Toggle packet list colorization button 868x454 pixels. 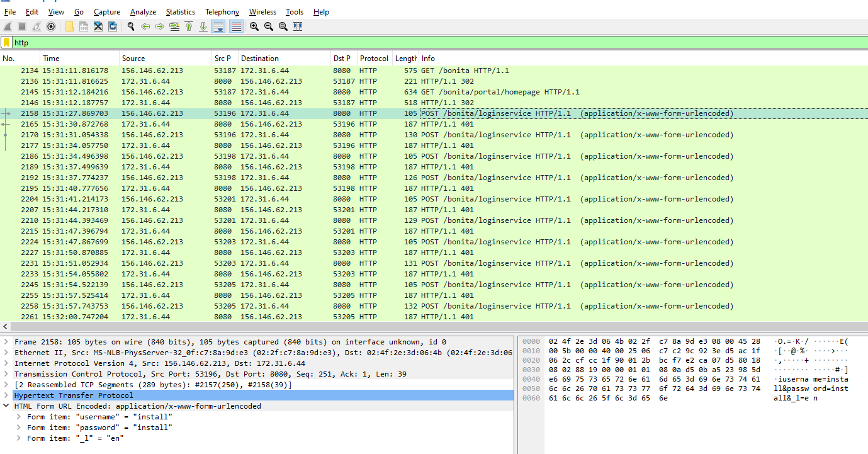[237, 26]
